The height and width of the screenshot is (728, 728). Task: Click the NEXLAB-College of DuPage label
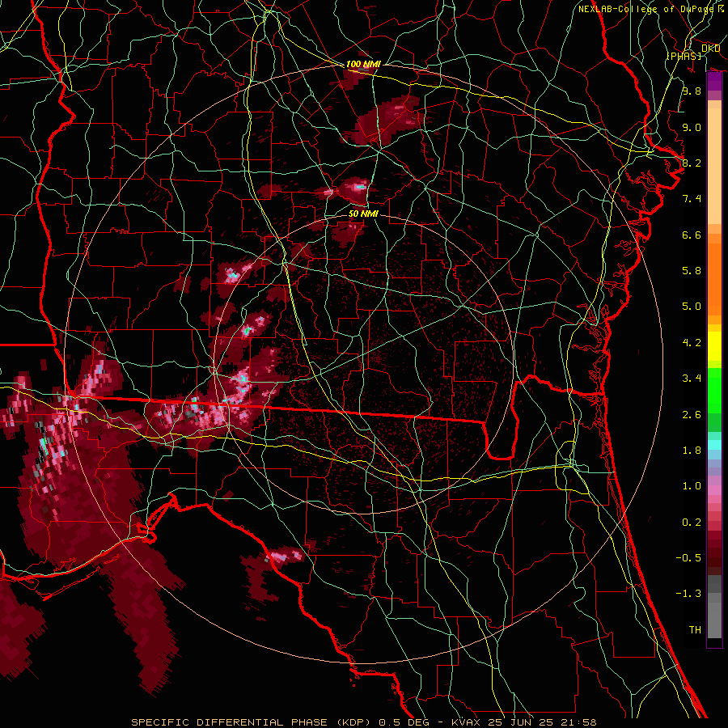tap(646, 9)
